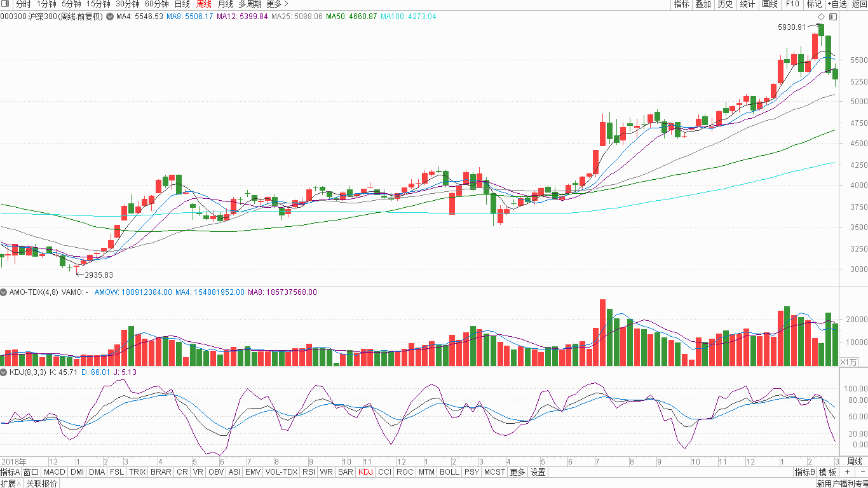868x488 pixels.
Task: Select the VR indicator
Action: [198, 472]
